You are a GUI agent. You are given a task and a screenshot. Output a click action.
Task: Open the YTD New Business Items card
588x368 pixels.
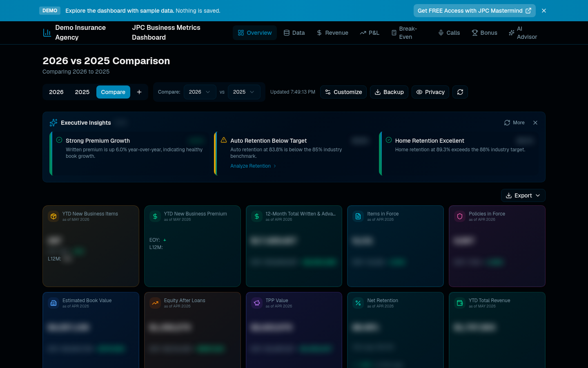pos(91,246)
